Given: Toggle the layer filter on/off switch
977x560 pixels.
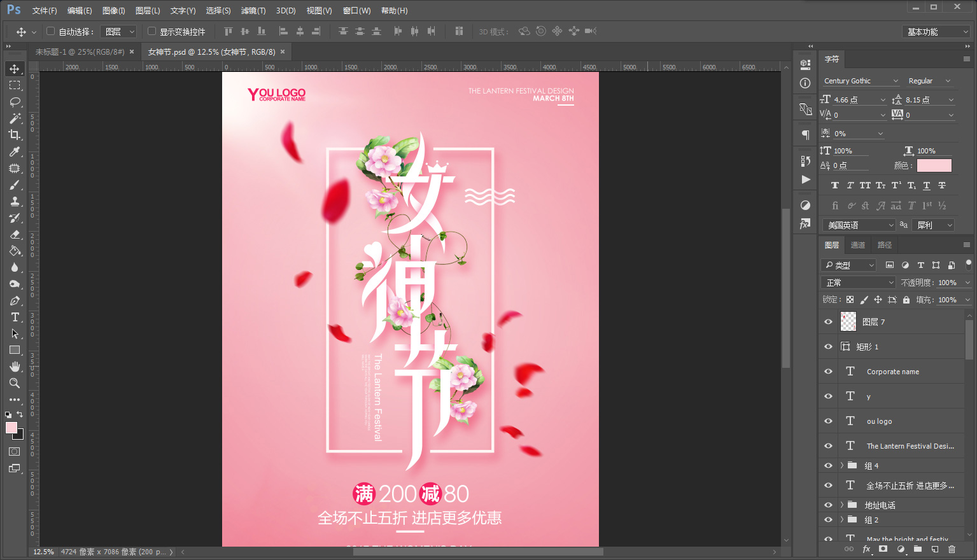Looking at the screenshot, I should [x=969, y=263].
